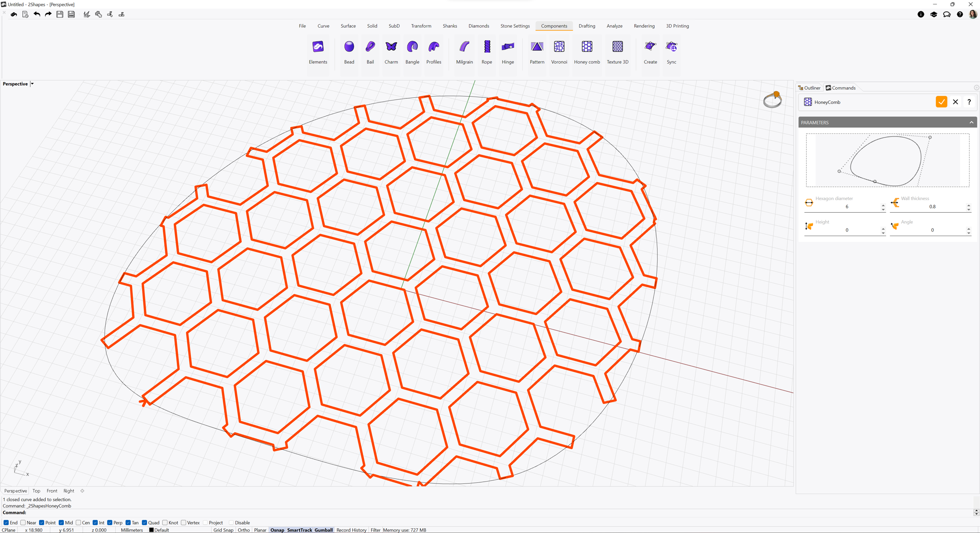
Task: Select the Rope component tool
Action: [x=487, y=47]
